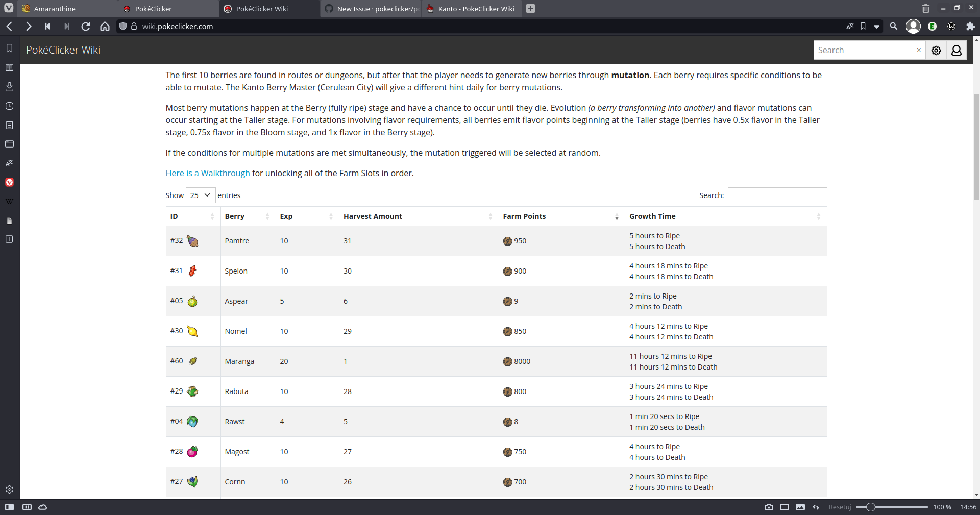
Task: Toggle the side panel visibility
Action: pyautogui.click(x=9, y=507)
